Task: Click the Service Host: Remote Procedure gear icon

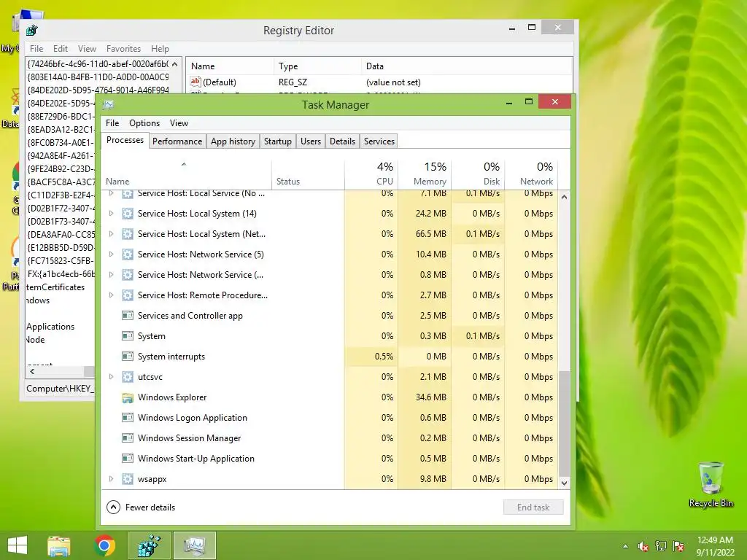Action: [x=127, y=295]
